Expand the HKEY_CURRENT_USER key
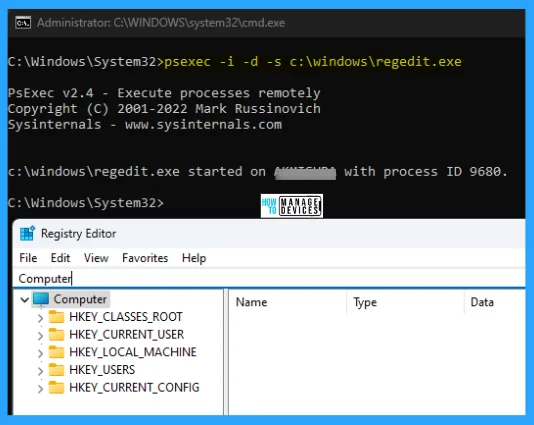 40,336
